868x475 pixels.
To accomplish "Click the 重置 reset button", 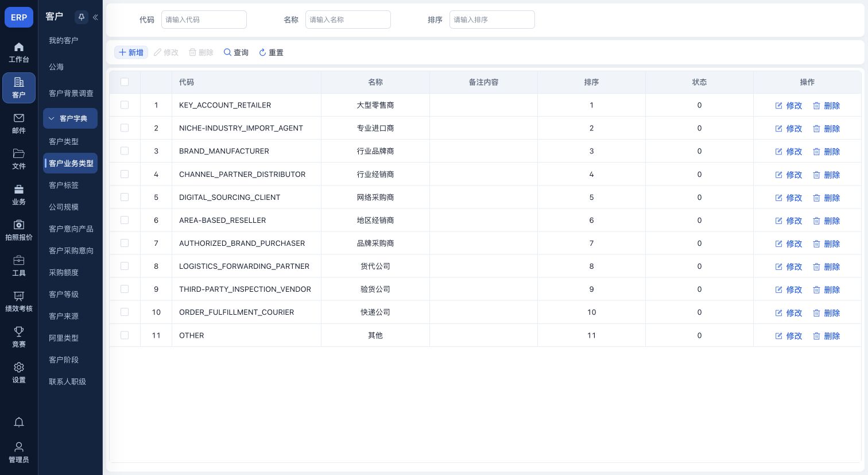I will [271, 52].
